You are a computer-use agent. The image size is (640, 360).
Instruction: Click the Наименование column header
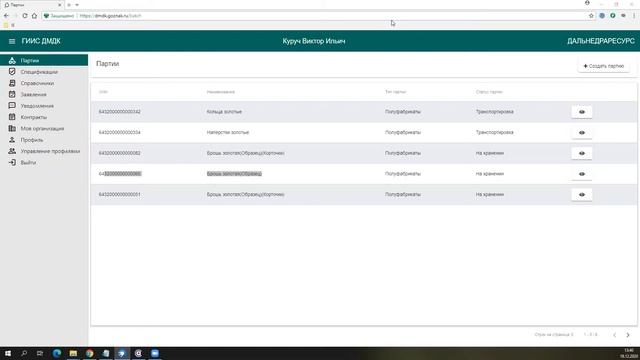click(220, 92)
